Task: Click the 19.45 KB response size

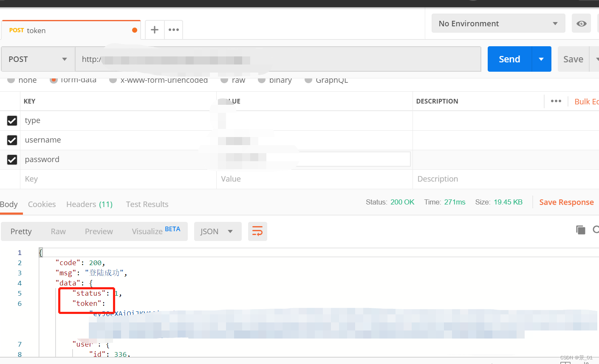Action: (x=508, y=202)
